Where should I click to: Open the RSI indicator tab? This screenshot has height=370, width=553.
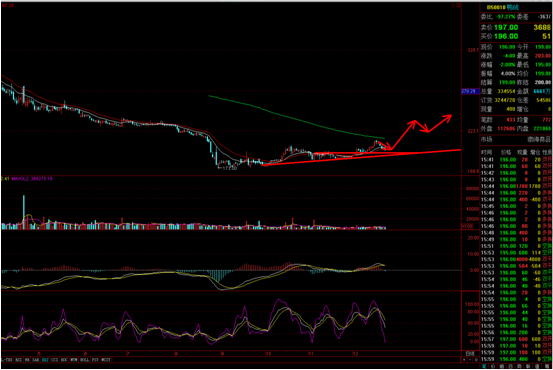point(19,360)
